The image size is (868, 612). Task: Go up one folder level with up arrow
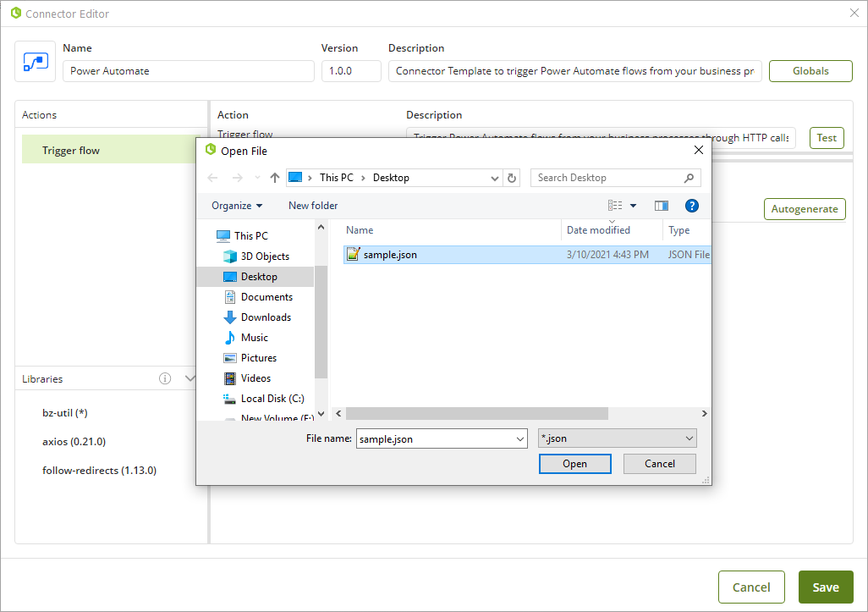(x=275, y=178)
